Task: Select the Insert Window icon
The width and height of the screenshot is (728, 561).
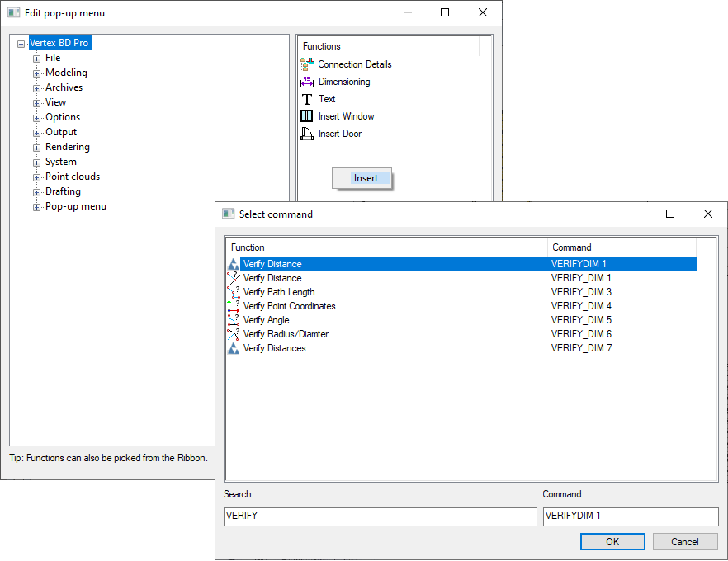Action: (x=307, y=116)
